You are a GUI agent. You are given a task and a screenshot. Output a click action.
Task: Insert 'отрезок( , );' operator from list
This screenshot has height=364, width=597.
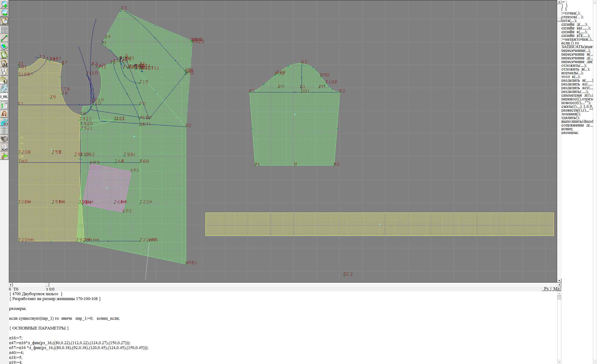tap(572, 17)
